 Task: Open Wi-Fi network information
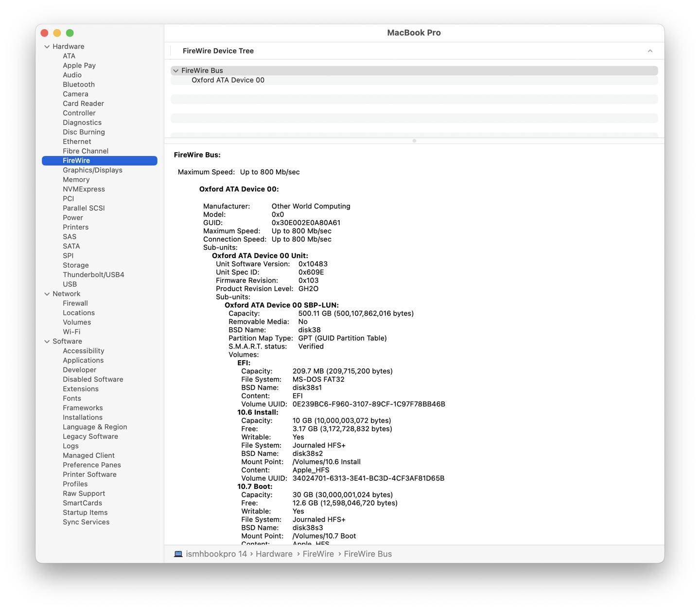[71, 332]
